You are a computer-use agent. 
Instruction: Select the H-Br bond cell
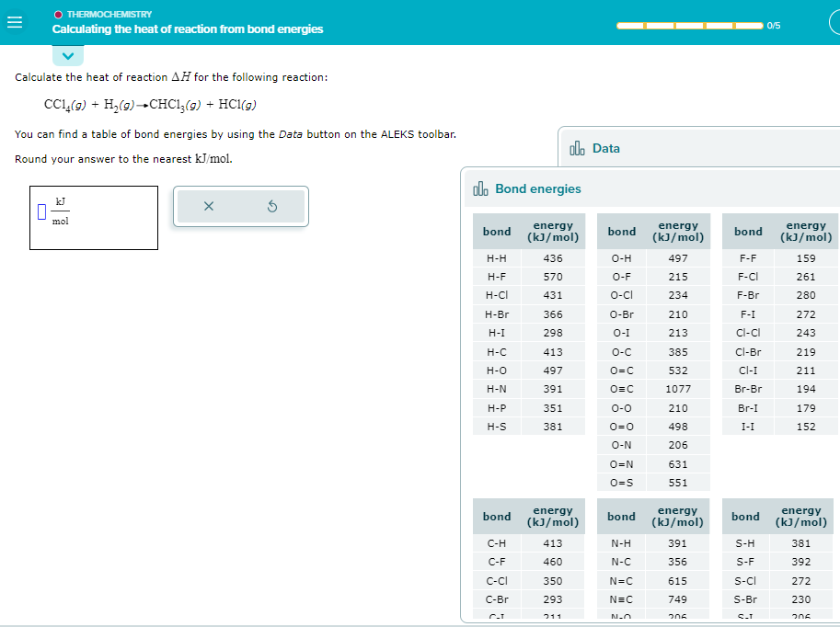pos(497,314)
